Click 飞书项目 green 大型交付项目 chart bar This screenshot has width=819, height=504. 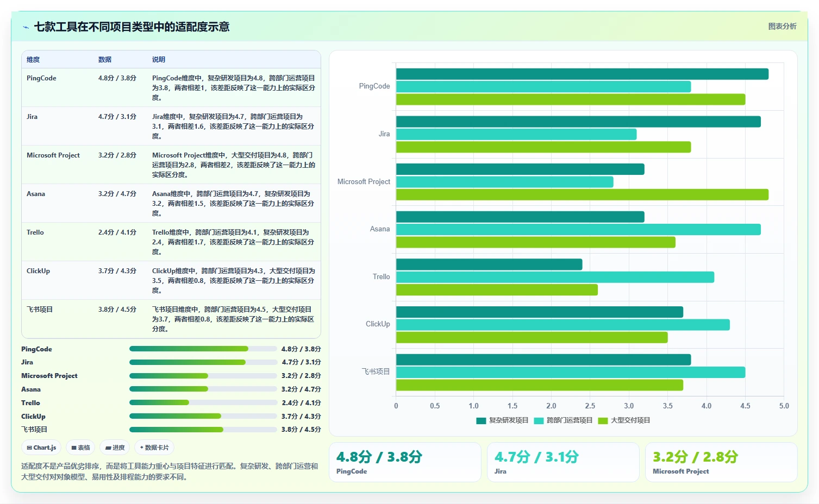pyautogui.click(x=540, y=385)
